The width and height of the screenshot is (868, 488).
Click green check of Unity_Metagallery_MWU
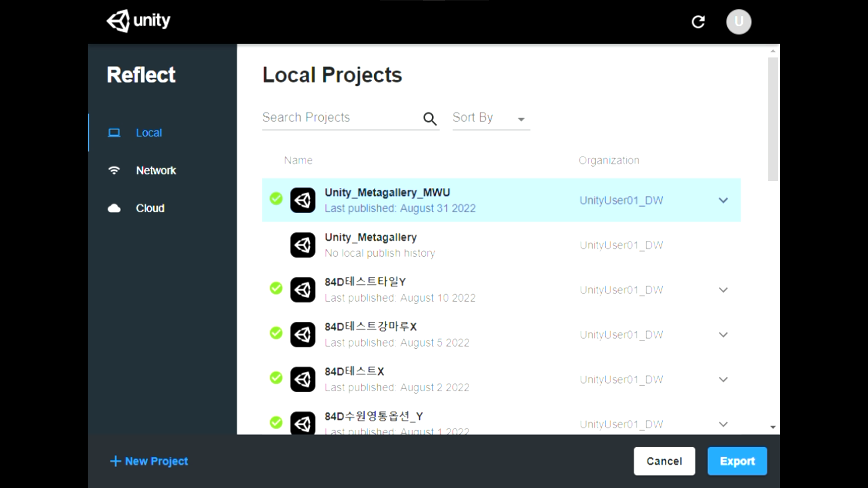276,198
